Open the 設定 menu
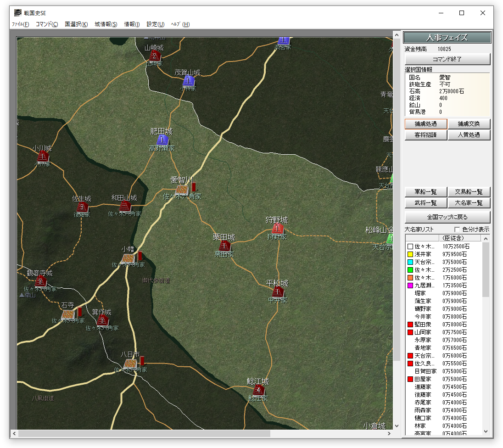 (155, 24)
